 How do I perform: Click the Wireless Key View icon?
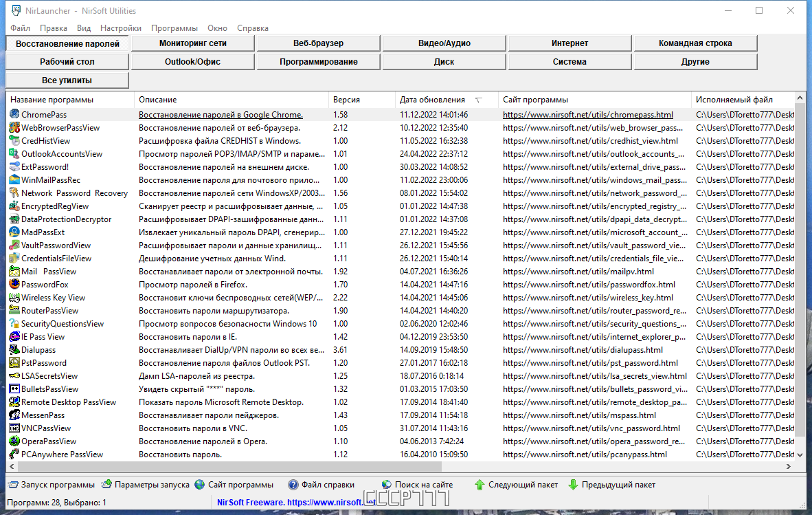14,298
